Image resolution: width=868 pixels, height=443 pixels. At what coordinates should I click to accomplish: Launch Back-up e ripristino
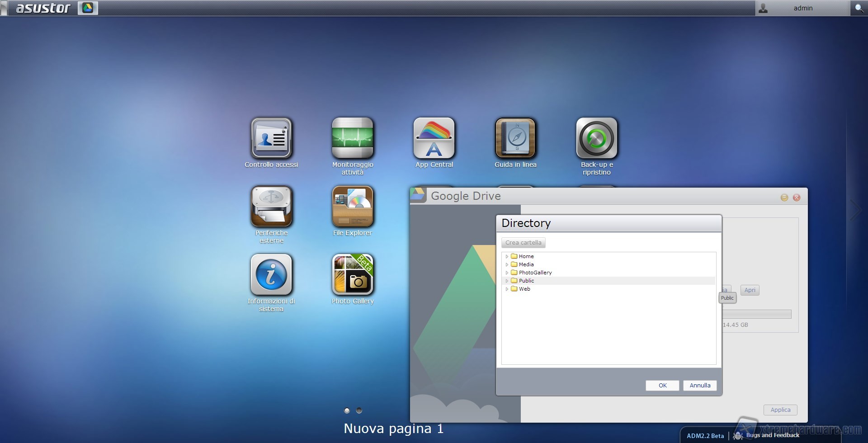tap(597, 138)
